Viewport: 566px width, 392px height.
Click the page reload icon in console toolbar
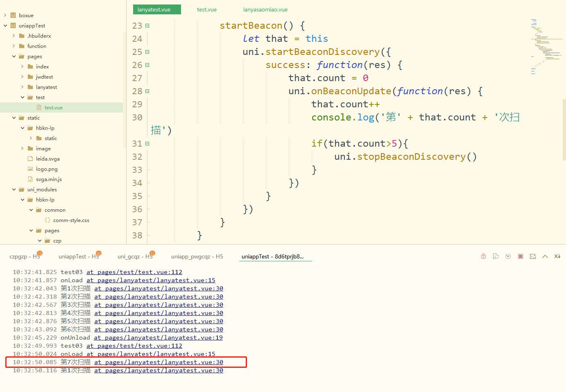click(496, 256)
